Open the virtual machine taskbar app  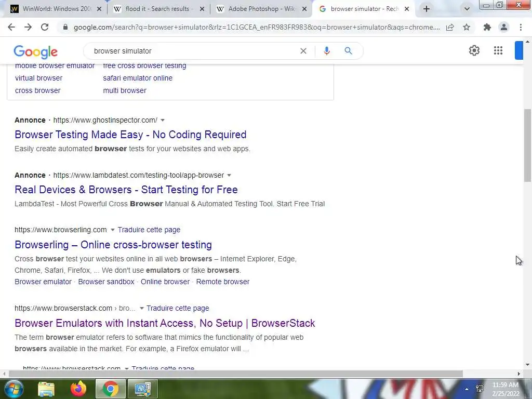coord(142,389)
